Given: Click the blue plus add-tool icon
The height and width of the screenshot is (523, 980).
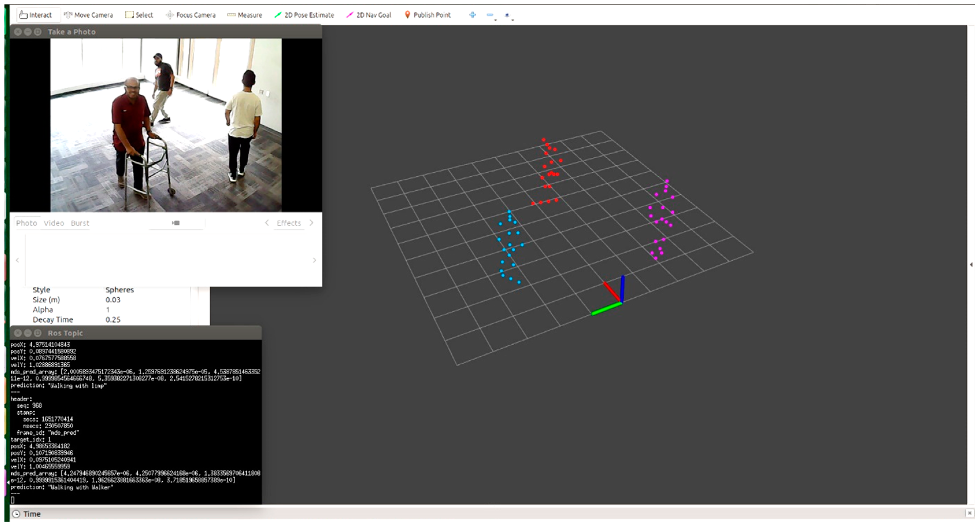Looking at the screenshot, I should 473,15.
